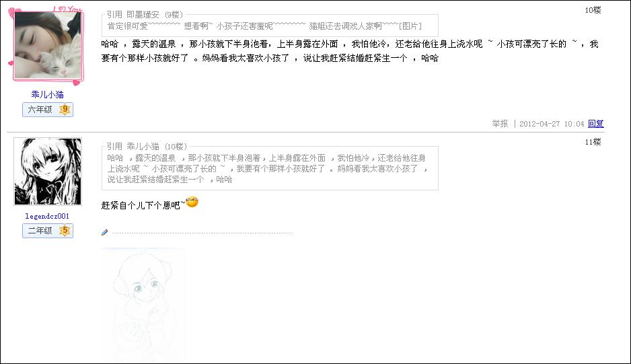Click the 11楼 floor number
The width and height of the screenshot is (631, 364).
tap(593, 142)
